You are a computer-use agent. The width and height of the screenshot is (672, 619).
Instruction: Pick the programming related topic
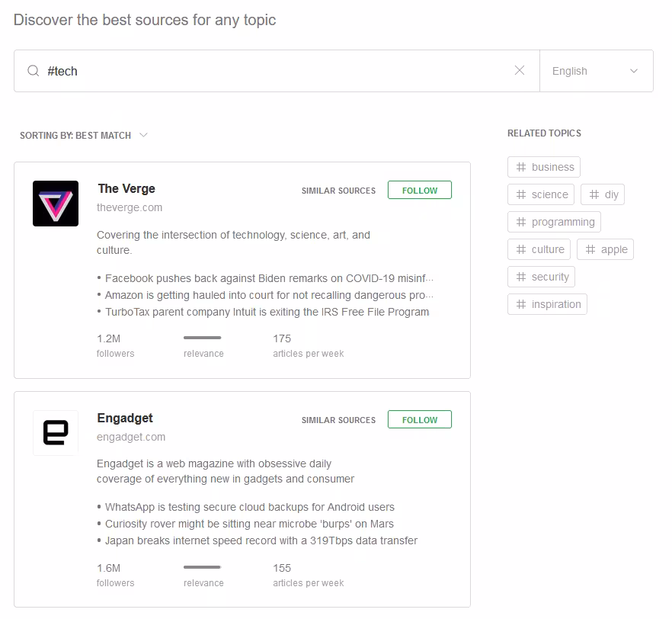click(555, 222)
